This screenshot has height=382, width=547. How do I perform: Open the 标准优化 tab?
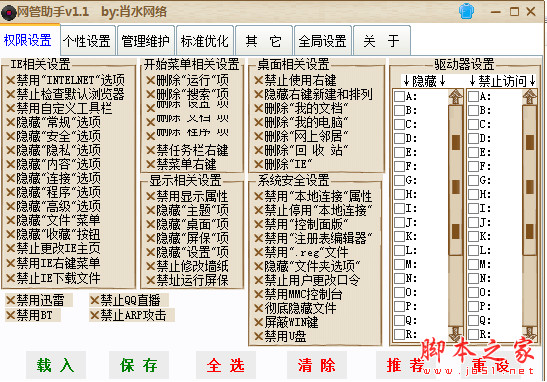coord(205,41)
